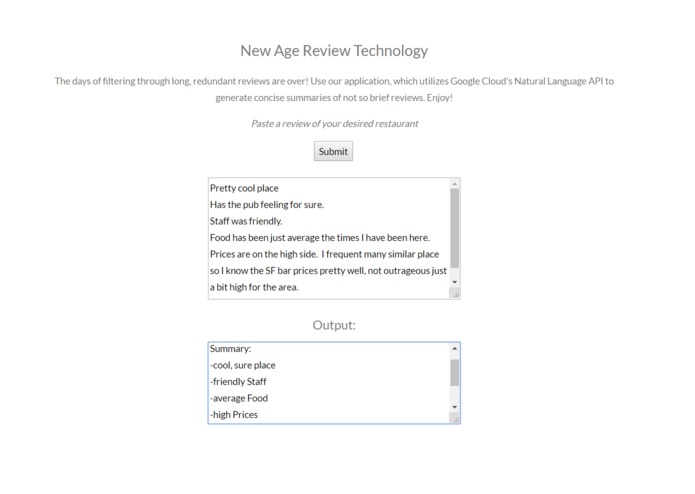Click the '-friendly Staff' output line
Image resolution: width=695 pixels, height=494 pixels.
pos(238,381)
